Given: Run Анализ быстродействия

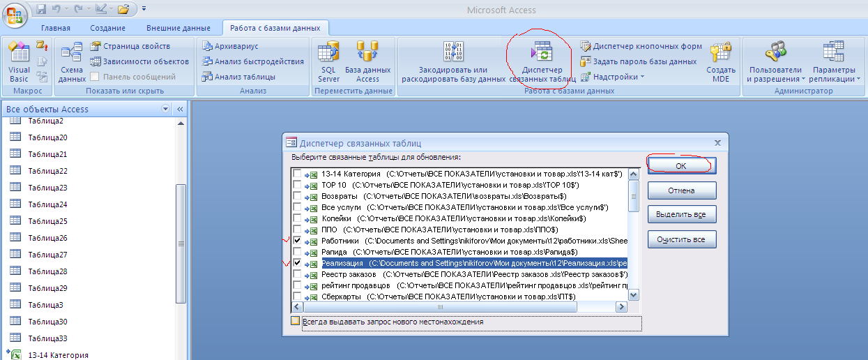Looking at the screenshot, I should (x=253, y=61).
